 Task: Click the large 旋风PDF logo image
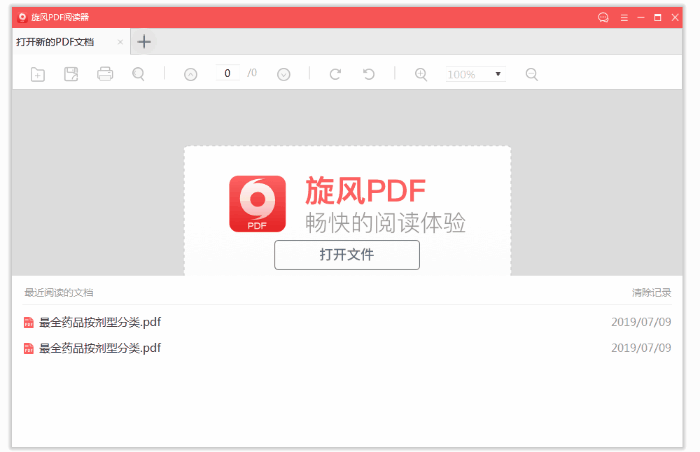(x=258, y=204)
